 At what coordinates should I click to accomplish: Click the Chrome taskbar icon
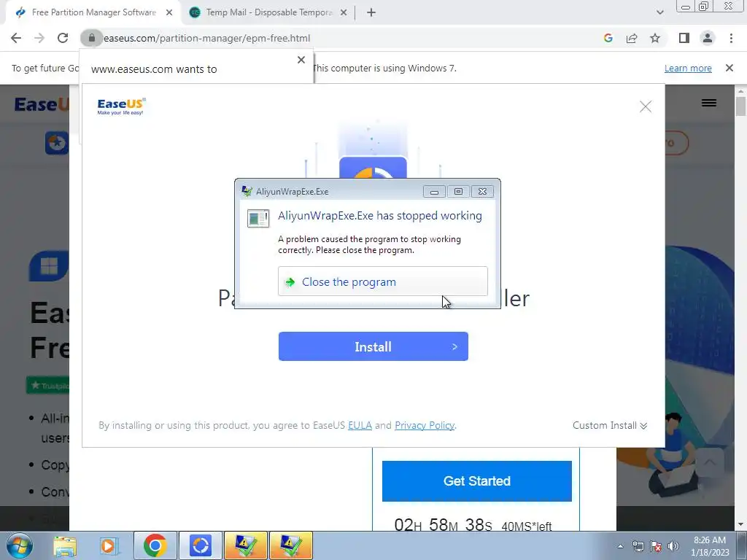[155, 545]
